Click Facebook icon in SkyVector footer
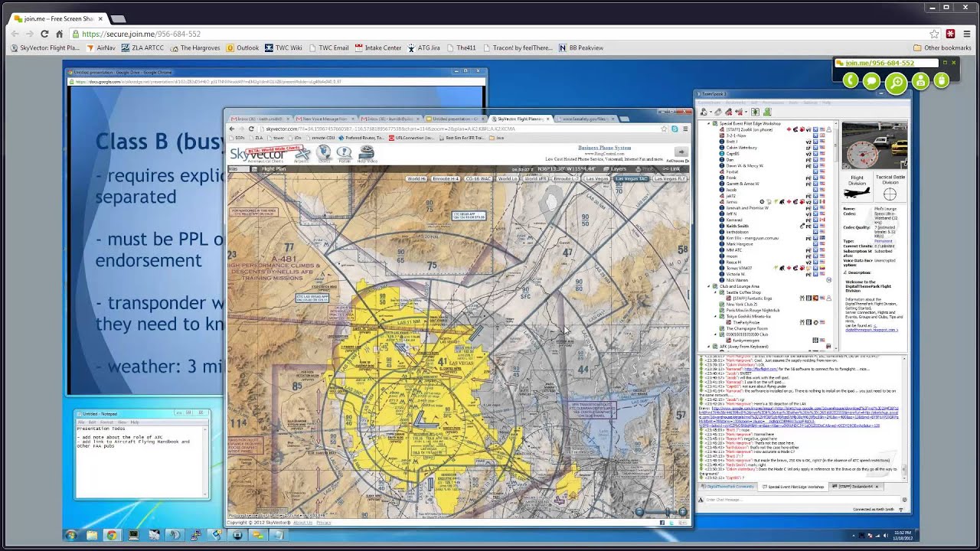 point(662,523)
